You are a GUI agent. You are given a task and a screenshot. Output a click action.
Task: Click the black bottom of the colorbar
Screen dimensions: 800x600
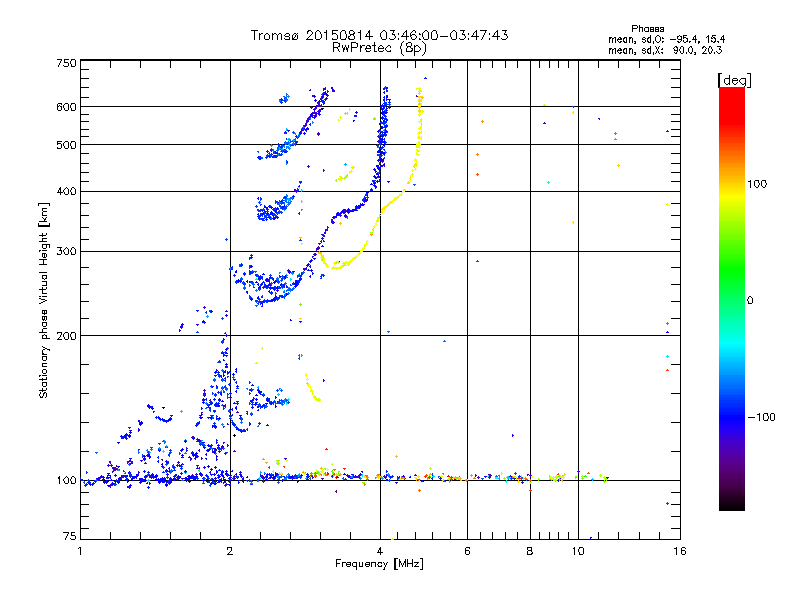tap(732, 503)
